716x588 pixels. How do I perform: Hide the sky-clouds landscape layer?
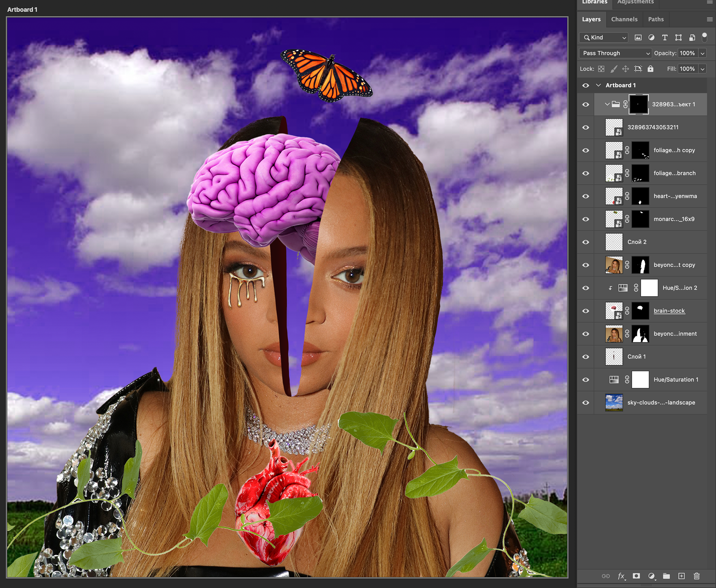[586, 403]
